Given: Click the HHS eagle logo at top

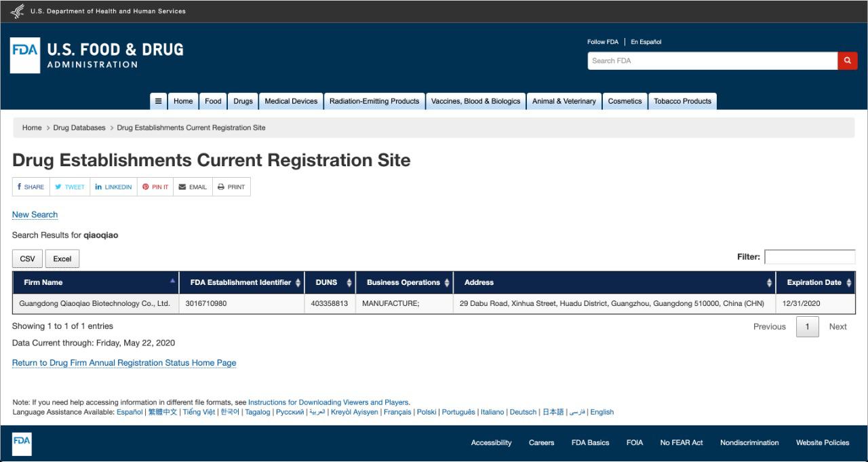Looking at the screenshot, I should coord(18,11).
